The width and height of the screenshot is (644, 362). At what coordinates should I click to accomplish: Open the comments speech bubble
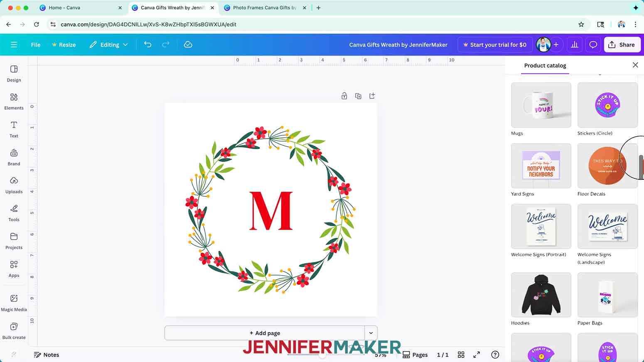click(x=593, y=44)
